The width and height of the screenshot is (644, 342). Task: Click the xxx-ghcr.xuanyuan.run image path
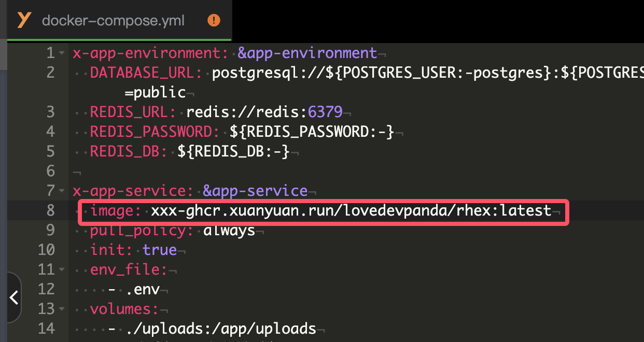351,211
